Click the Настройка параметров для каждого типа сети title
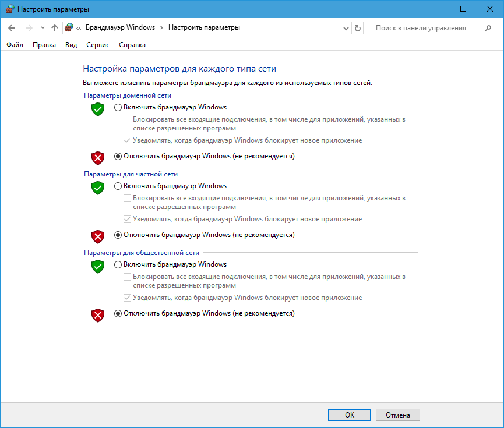 point(179,69)
